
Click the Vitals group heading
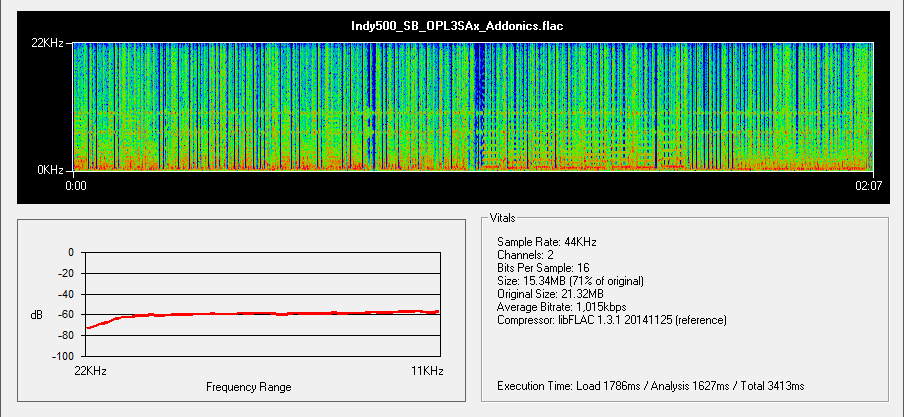tap(504, 217)
